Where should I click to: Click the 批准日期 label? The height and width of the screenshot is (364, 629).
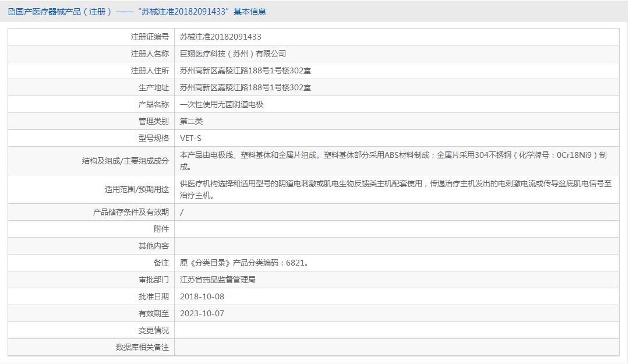pyautogui.click(x=154, y=296)
